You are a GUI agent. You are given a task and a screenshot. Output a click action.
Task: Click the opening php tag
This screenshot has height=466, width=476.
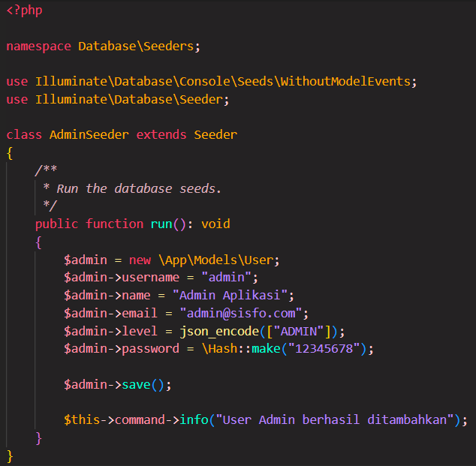tap(24, 11)
